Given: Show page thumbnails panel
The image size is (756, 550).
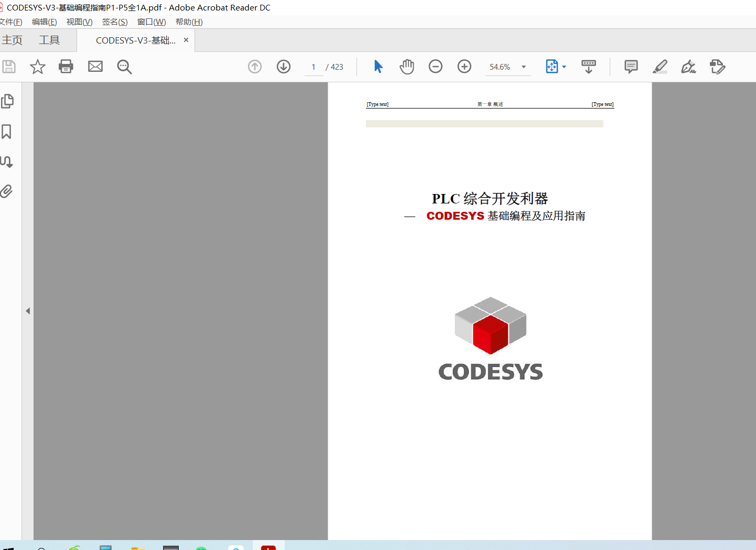Looking at the screenshot, I should click(x=7, y=101).
